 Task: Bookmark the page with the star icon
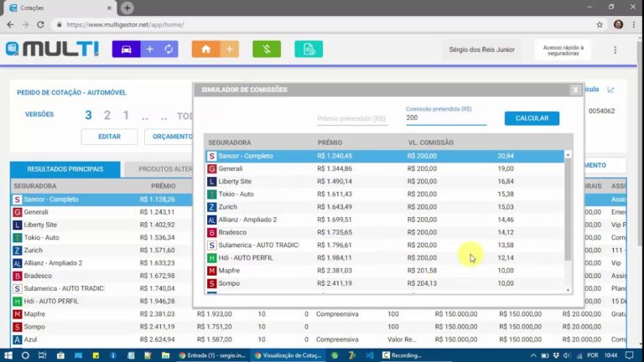(600, 24)
